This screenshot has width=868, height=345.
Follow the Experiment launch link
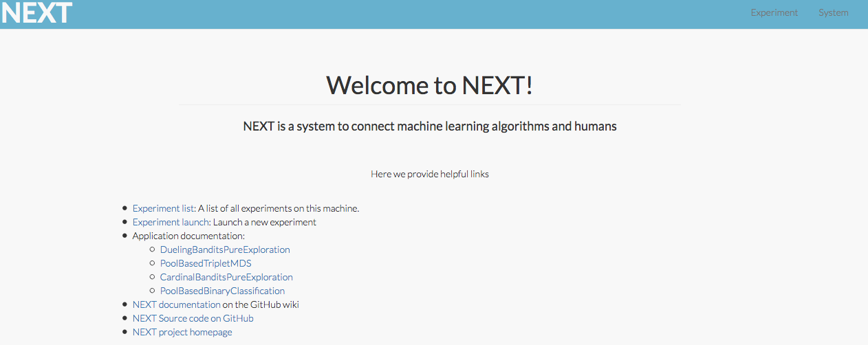(170, 222)
